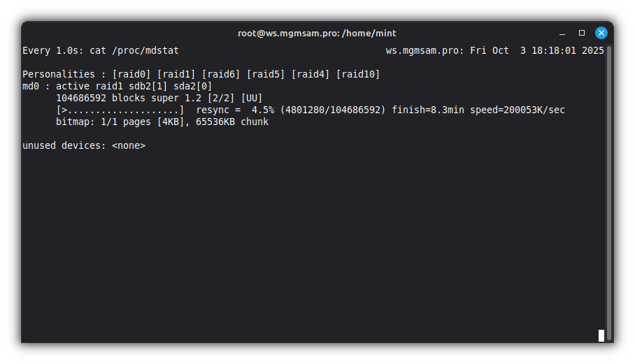Viewport: 635px width, 364px height.
Task: Maximize the terminal window
Action: point(581,33)
